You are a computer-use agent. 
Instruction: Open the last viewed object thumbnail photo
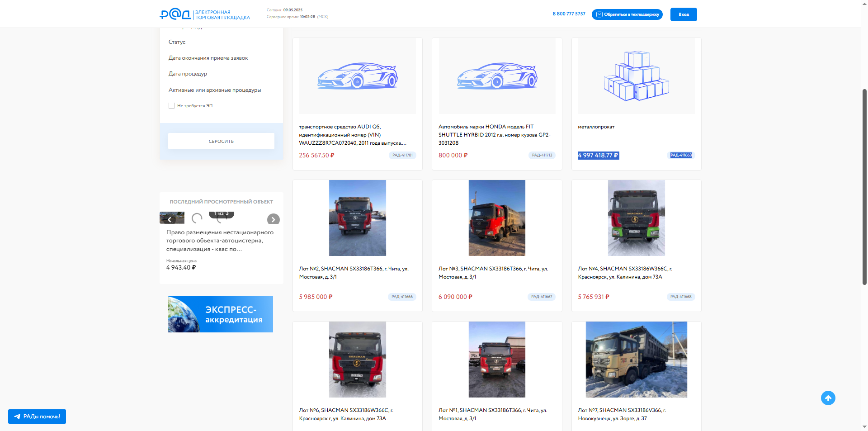[x=172, y=218]
